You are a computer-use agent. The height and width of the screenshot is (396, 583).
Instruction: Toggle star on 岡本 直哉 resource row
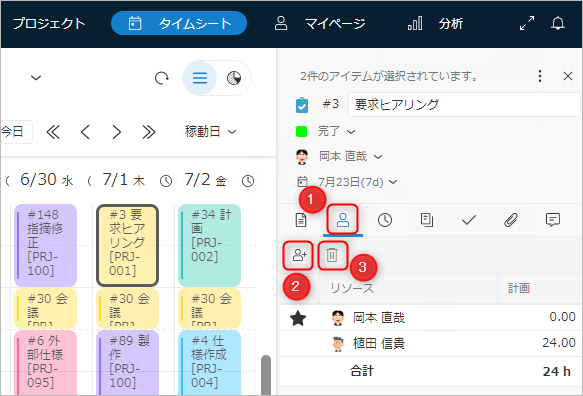(x=298, y=318)
